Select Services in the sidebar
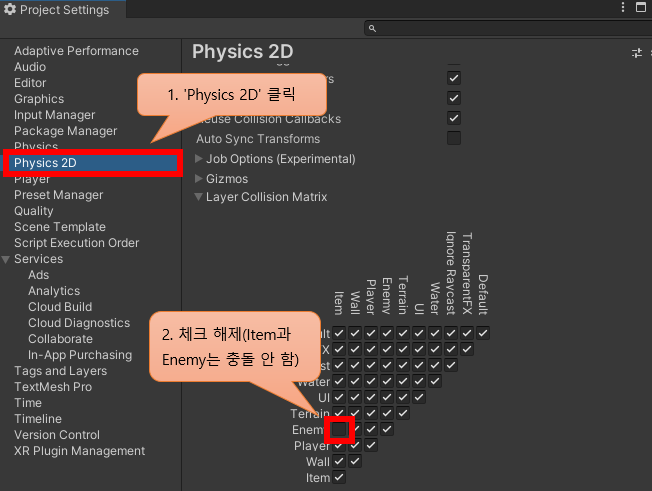 coord(39,259)
